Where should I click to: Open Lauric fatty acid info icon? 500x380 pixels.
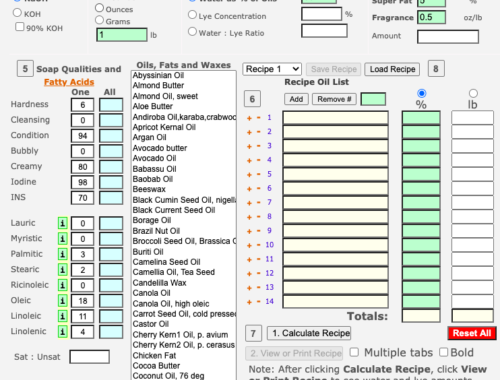(63, 223)
